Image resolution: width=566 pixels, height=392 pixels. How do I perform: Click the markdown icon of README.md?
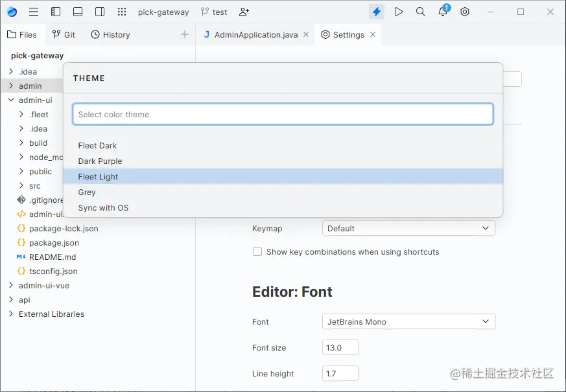[x=21, y=257]
